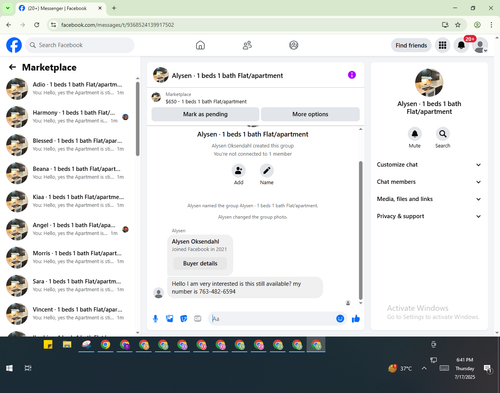
Task: Open the Windows notification center
Action: [x=487, y=368]
